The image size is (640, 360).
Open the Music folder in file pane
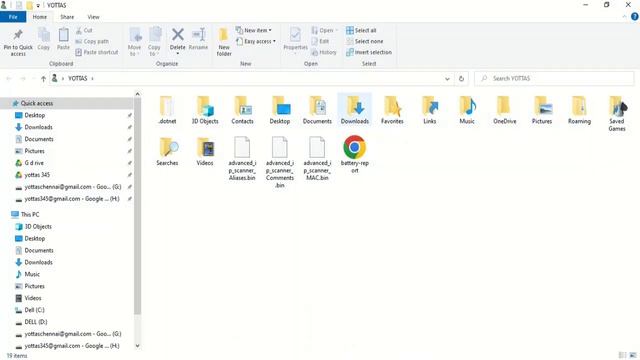click(x=467, y=110)
